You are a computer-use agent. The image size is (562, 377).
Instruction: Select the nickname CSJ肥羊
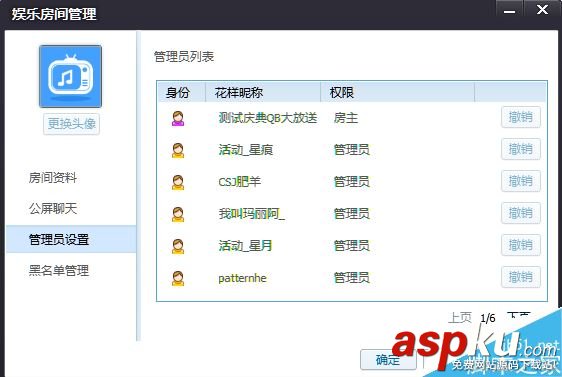click(x=239, y=182)
